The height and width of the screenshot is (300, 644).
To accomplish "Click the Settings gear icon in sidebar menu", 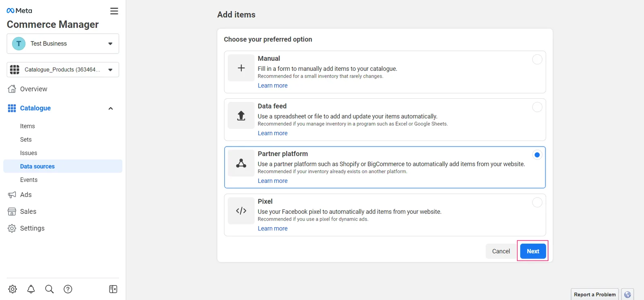I will pyautogui.click(x=12, y=228).
